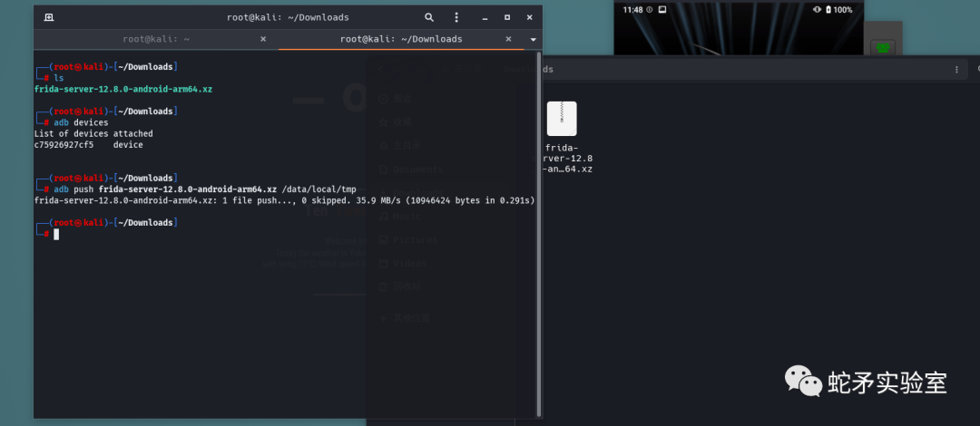Click the terminal vertical scrollbar
Viewport: 980px width, 426px height.
(x=539, y=234)
